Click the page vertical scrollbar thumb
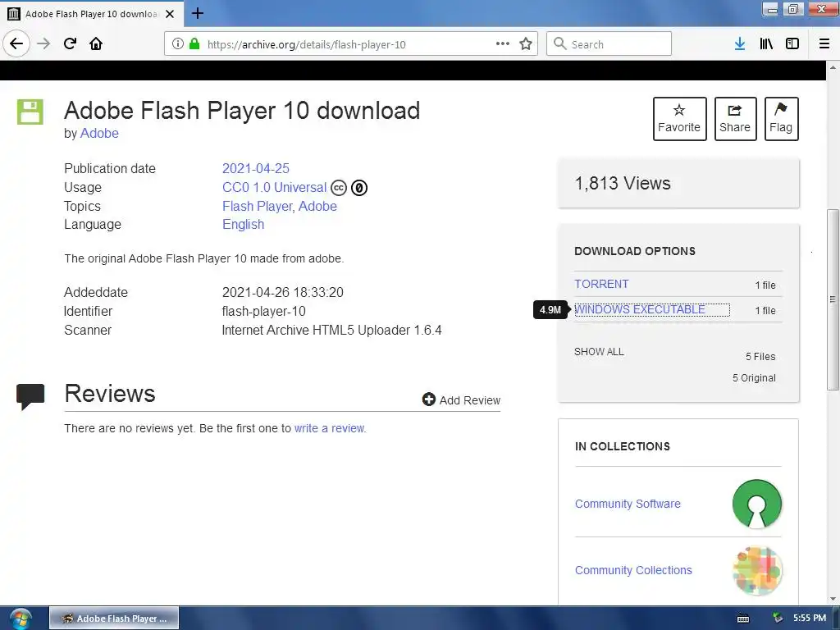Image resolution: width=840 pixels, height=630 pixels. [833, 299]
